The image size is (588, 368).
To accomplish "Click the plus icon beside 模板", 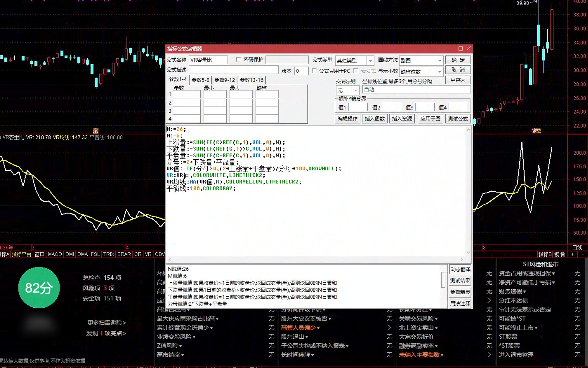I will tap(573, 254).
